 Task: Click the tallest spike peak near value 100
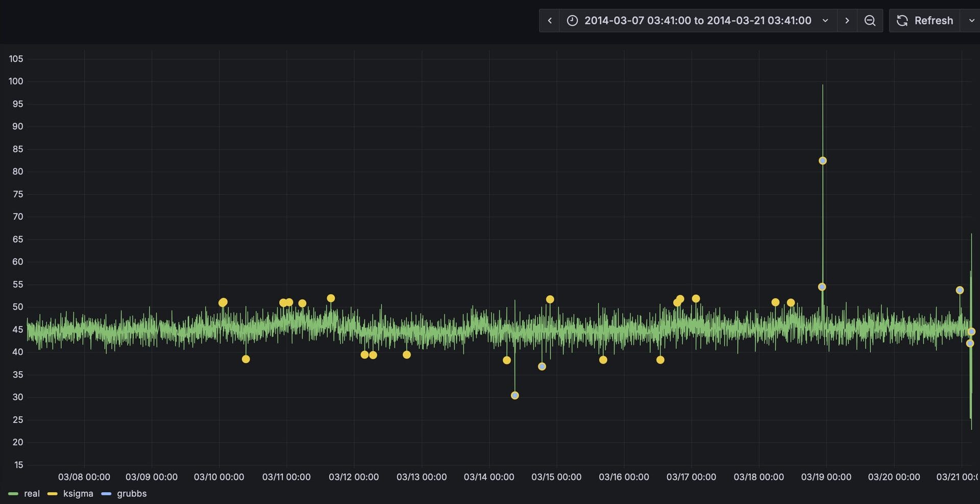[822, 86]
